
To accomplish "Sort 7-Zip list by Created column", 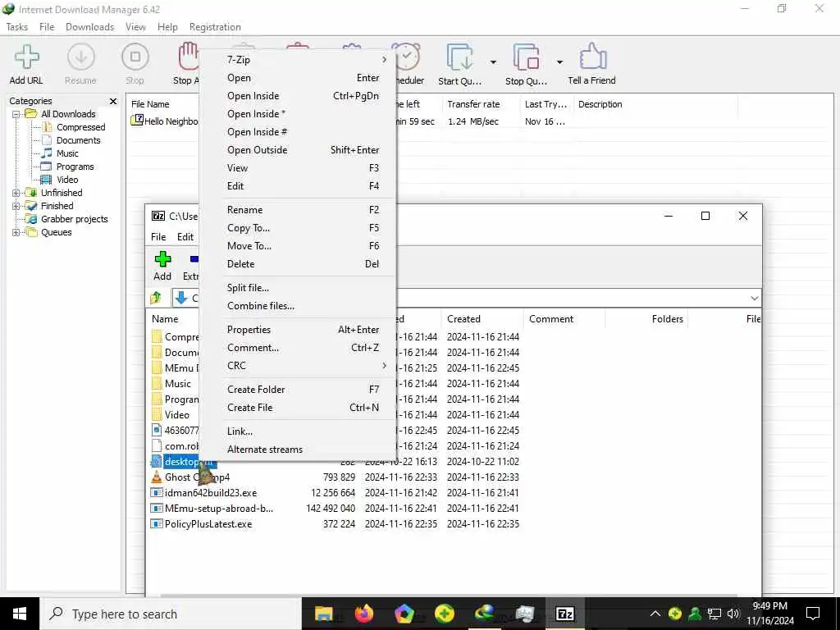I will coord(482,319).
